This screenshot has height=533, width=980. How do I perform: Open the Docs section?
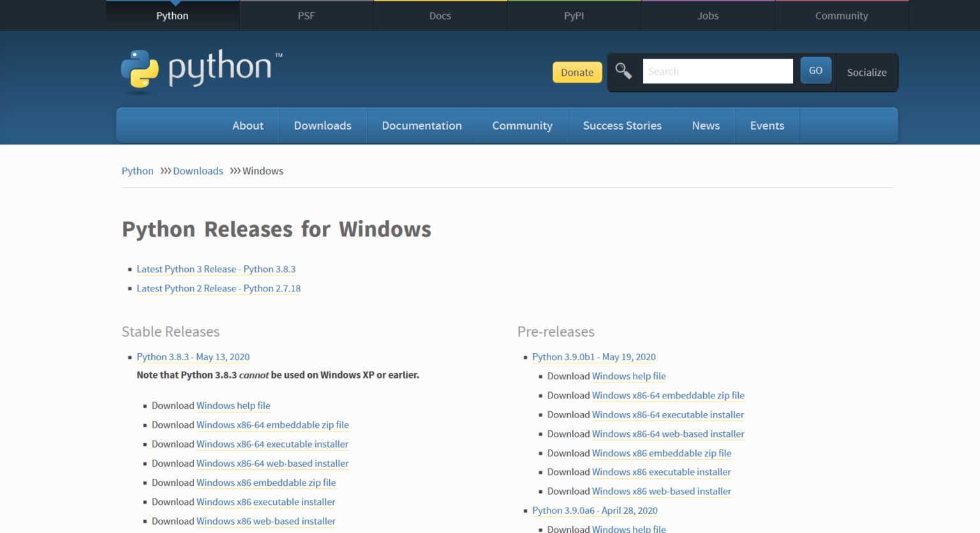[x=440, y=15]
